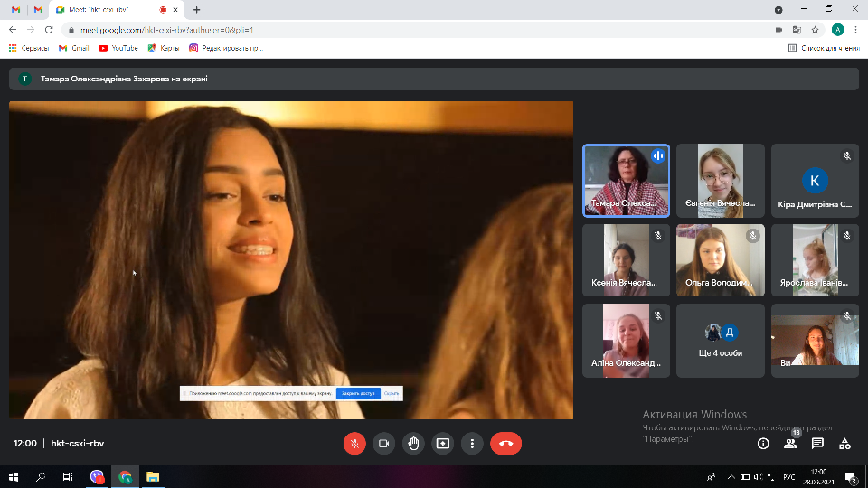Open the new tab plus button
This screenshot has height=488, width=868.
click(x=197, y=10)
